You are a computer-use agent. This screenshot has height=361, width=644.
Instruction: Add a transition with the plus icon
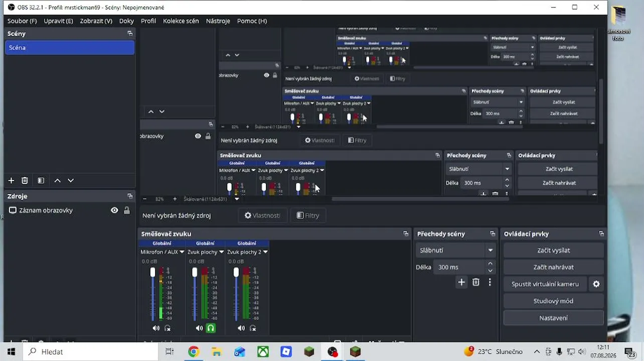click(461, 282)
